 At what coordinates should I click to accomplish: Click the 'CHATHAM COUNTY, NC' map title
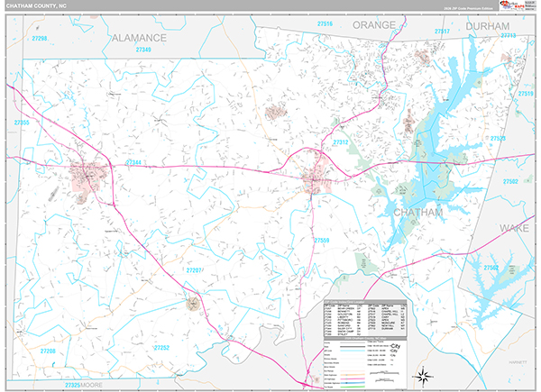(x=36, y=6)
